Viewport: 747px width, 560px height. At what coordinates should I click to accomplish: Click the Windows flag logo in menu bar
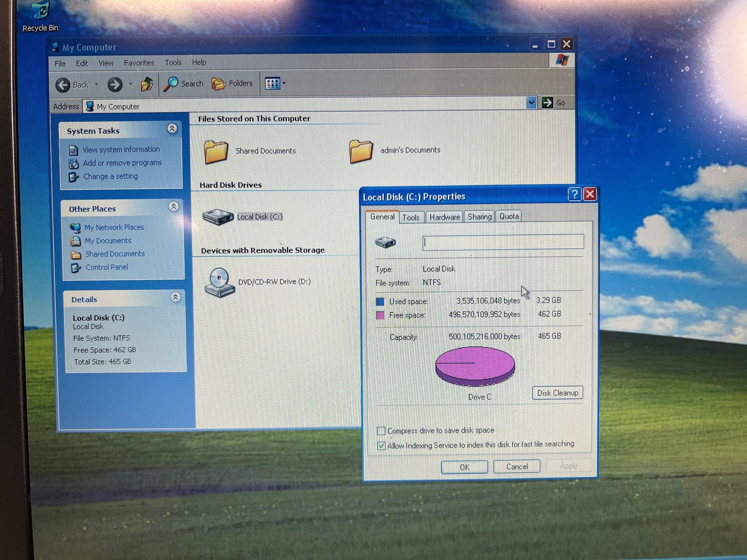(562, 60)
